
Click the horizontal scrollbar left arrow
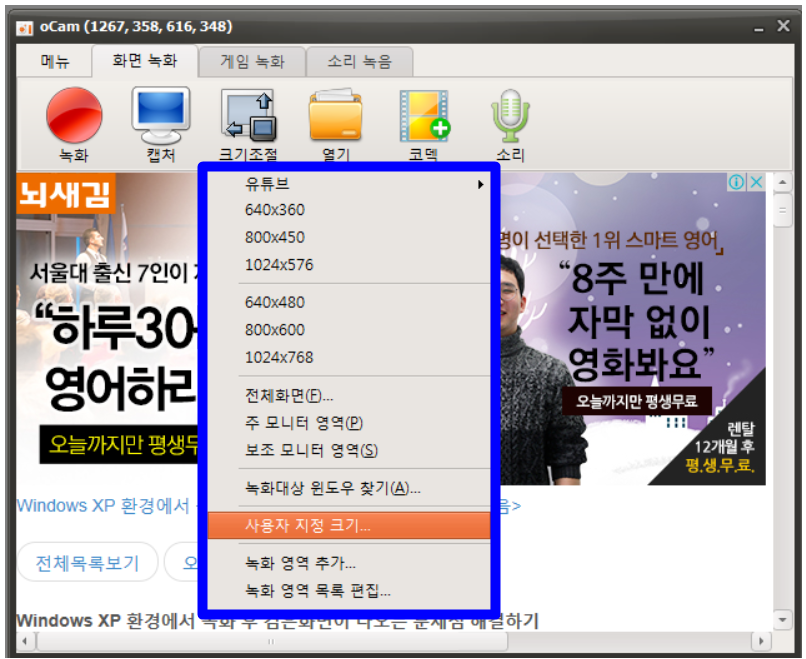[25, 642]
